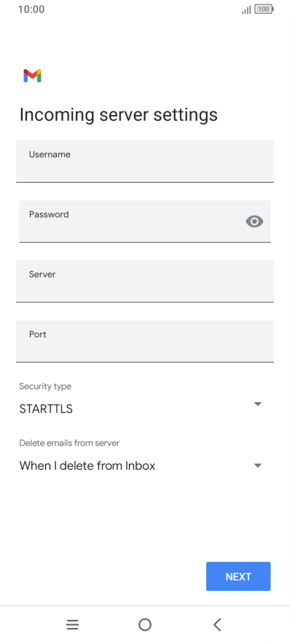The height and width of the screenshot is (644, 290).
Task: Toggle password visibility eye icon
Action: pos(254,221)
